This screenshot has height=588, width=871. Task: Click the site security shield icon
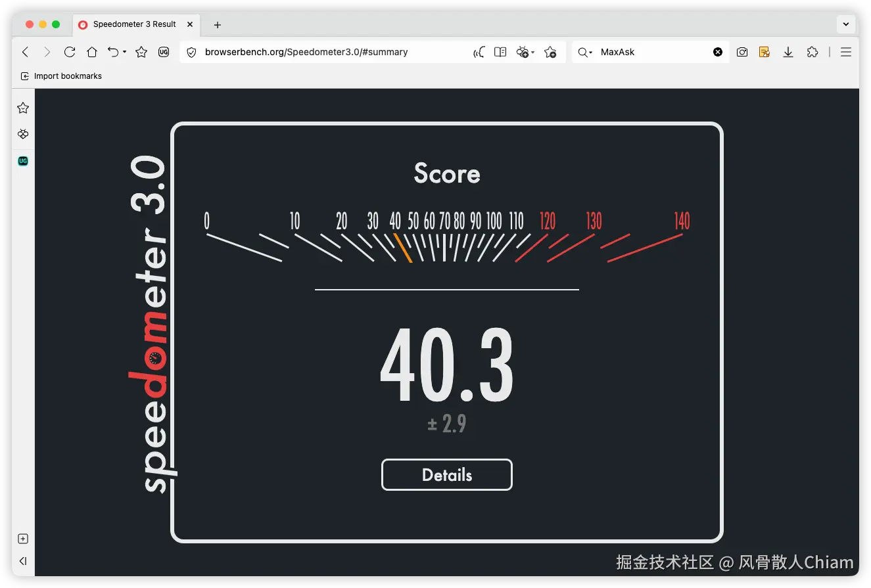click(x=192, y=52)
